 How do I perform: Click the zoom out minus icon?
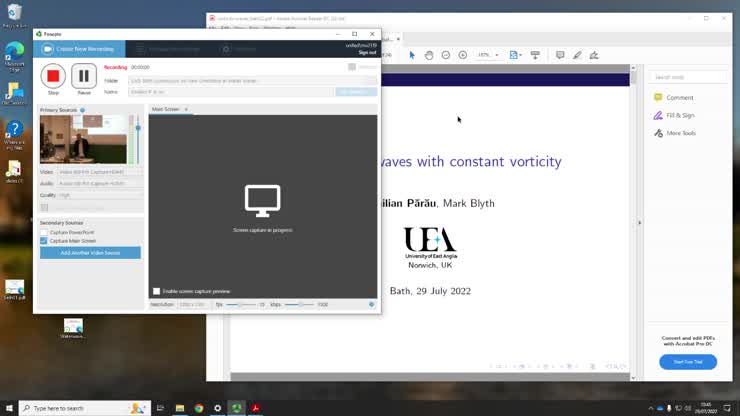click(446, 55)
